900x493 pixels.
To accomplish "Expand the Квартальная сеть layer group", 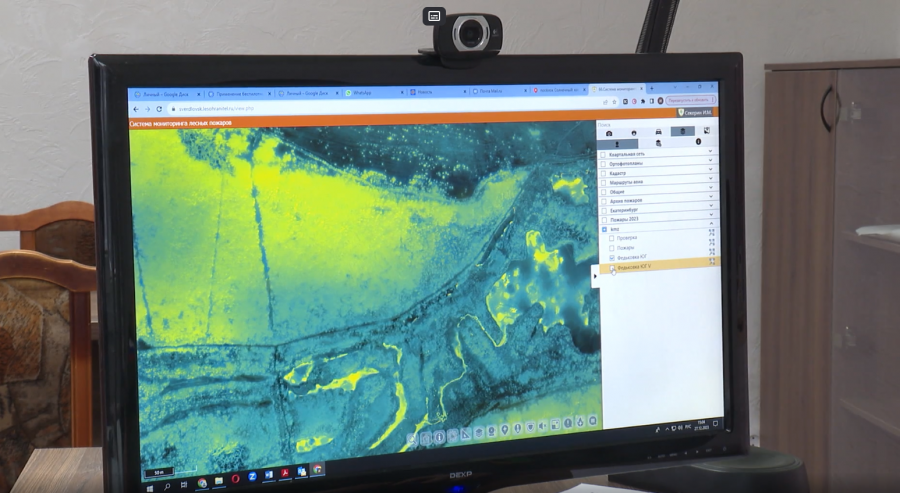I will [711, 154].
